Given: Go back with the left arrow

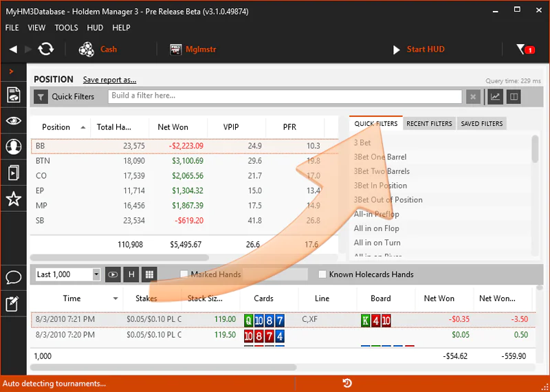Looking at the screenshot, I should click(13, 49).
